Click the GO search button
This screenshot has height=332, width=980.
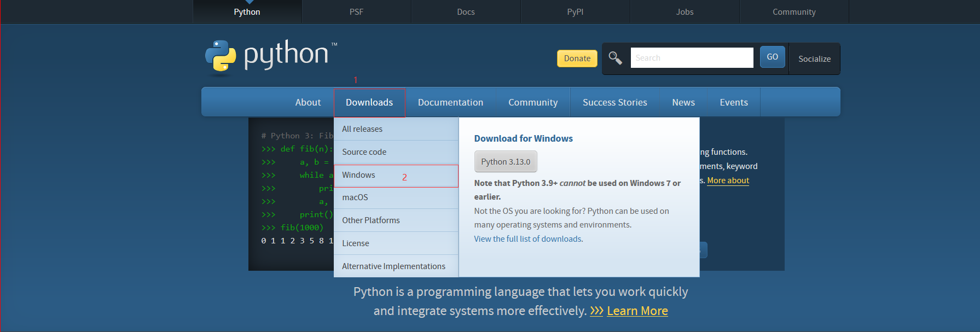pos(773,57)
